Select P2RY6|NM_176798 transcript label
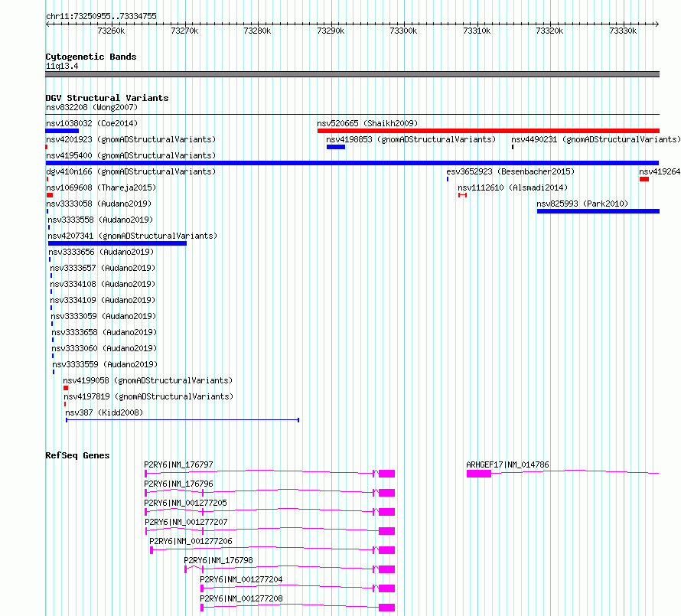This screenshot has width=681, height=616. coord(219,560)
